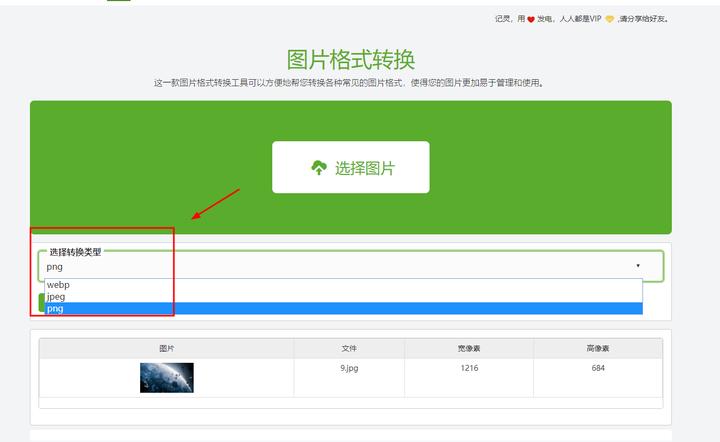Click the 图片格式转换 page title
Viewport: 720px width, 442px height.
point(351,60)
